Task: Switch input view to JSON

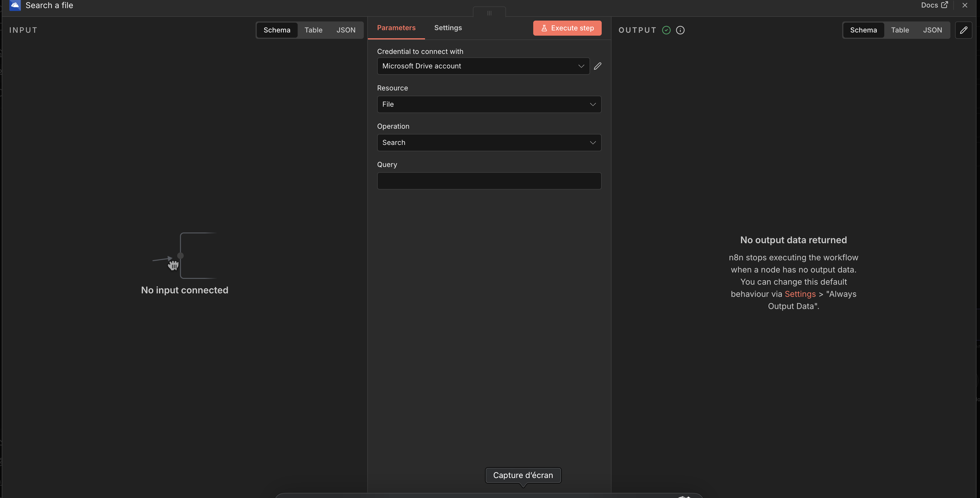Action: click(346, 30)
